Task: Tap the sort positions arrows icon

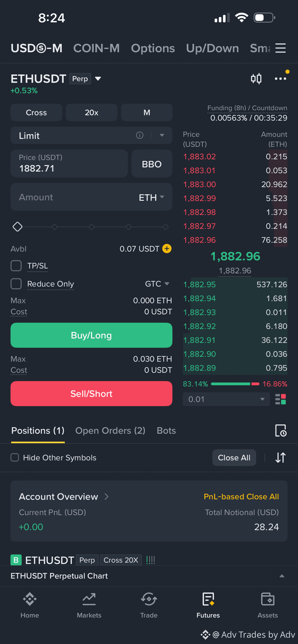Action: [x=280, y=457]
